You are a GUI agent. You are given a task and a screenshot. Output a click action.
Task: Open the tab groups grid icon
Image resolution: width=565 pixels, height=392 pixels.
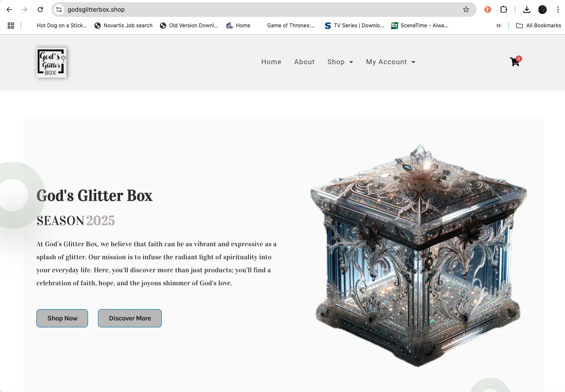(x=11, y=26)
